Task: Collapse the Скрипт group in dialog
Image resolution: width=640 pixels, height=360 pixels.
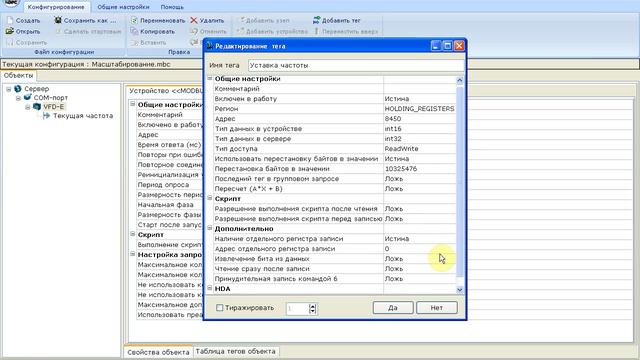Action: 210,198
